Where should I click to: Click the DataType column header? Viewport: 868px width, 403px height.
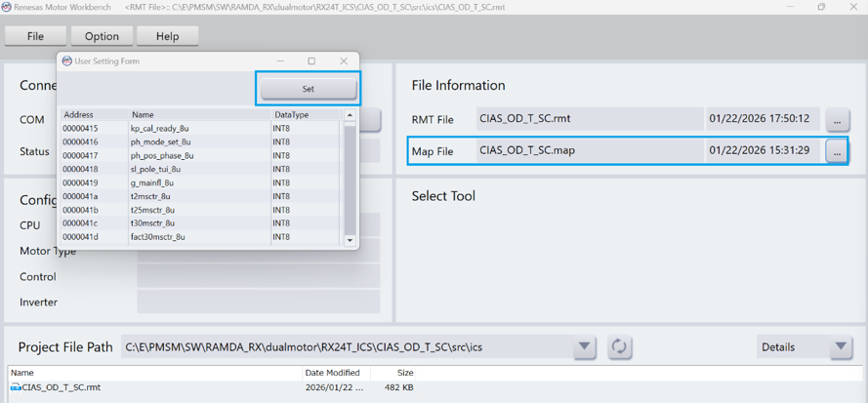coord(305,115)
